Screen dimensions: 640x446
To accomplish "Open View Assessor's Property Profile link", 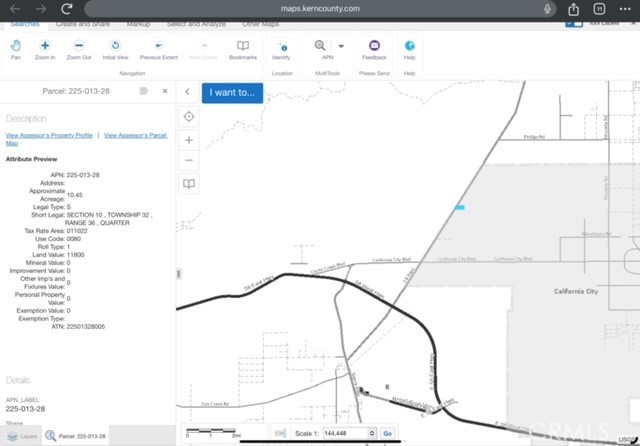I will (49, 134).
